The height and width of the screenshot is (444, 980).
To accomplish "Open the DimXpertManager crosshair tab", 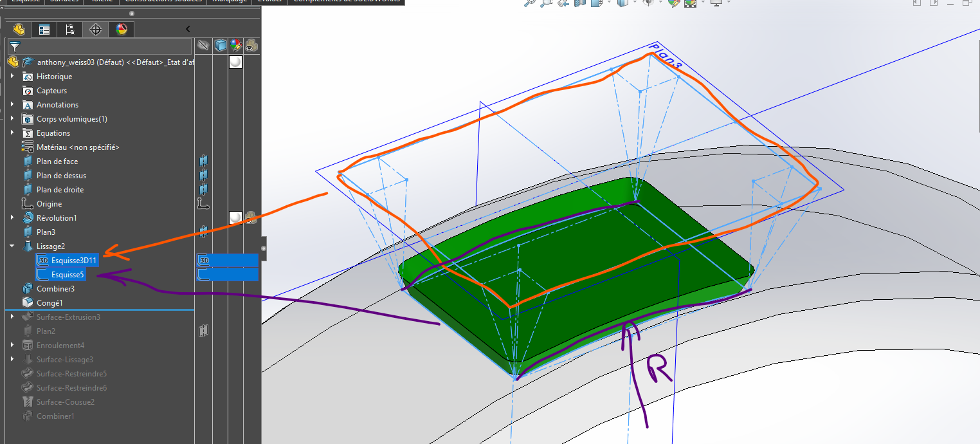I will (x=96, y=30).
